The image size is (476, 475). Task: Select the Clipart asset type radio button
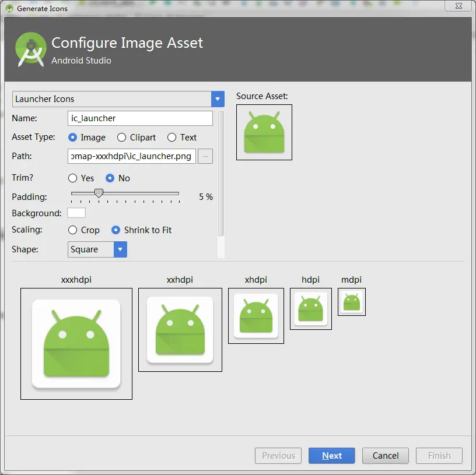(x=121, y=138)
